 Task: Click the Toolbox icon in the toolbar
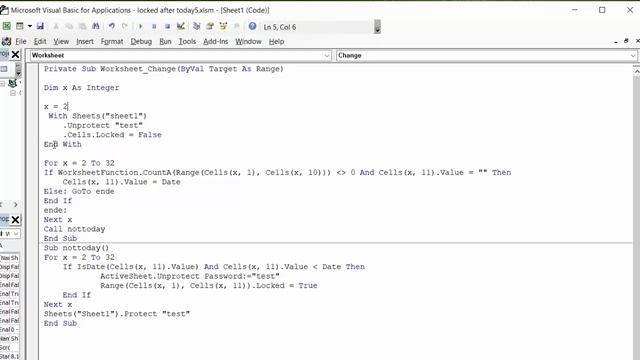point(237,27)
